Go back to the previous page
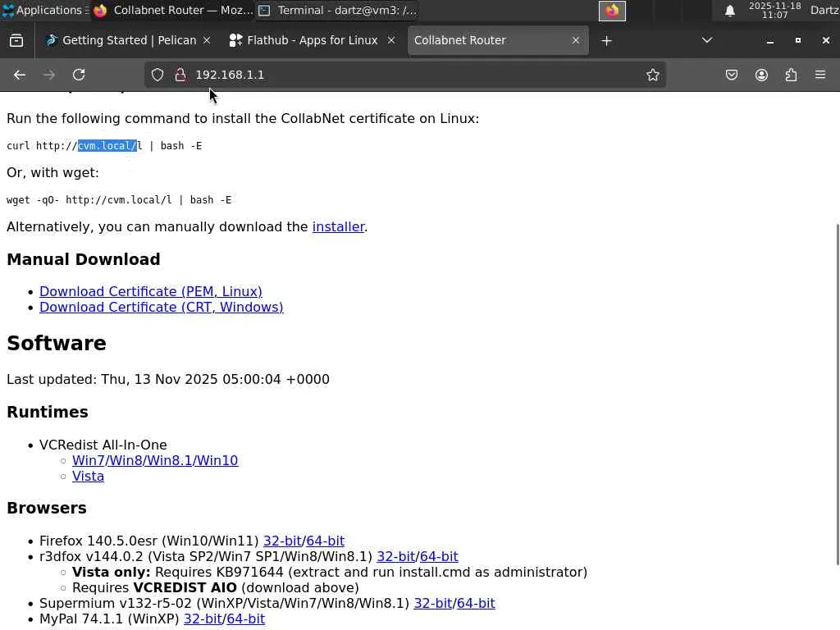The width and height of the screenshot is (840, 630). [20, 75]
